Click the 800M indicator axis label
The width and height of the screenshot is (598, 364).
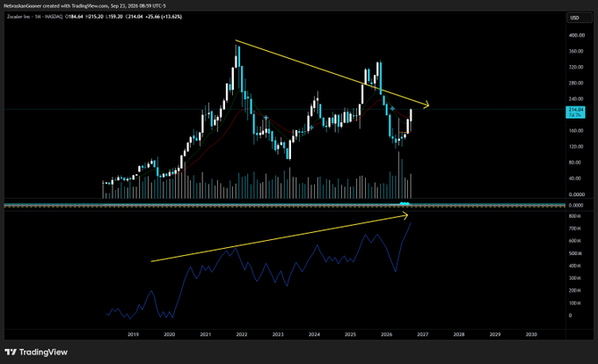[x=575, y=216]
